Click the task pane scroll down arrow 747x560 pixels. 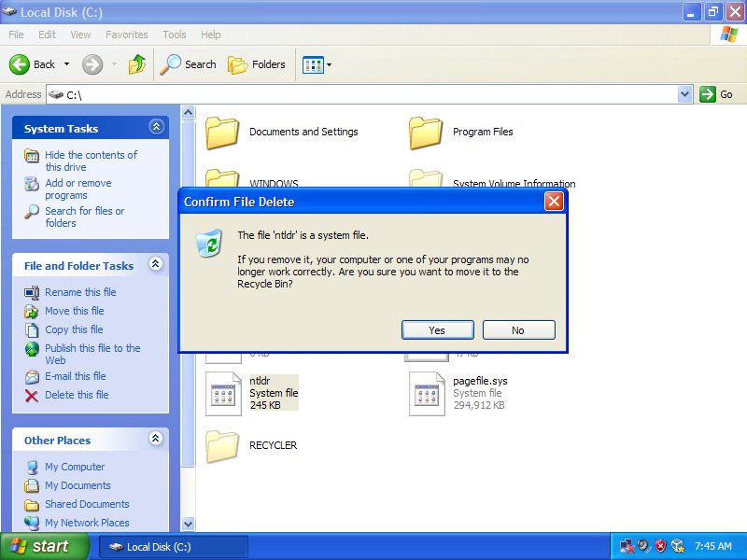[189, 524]
